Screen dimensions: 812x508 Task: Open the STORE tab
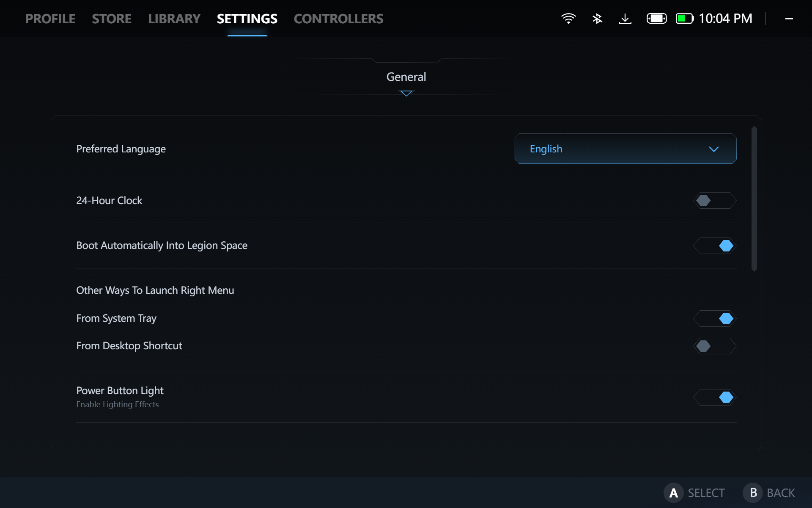point(111,18)
